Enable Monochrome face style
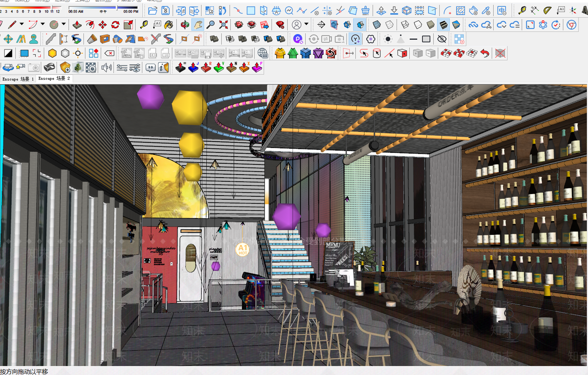This screenshot has width=588, height=375. point(456,25)
